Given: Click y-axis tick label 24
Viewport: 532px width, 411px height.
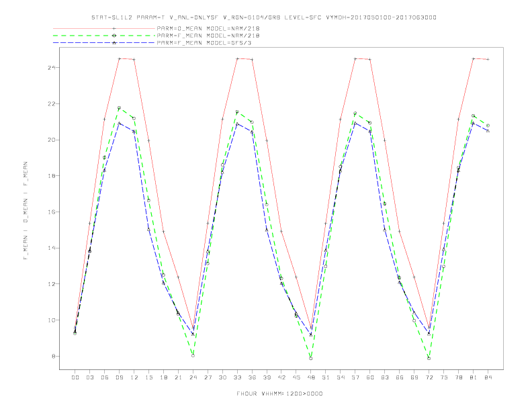Looking at the screenshot, I should pos(52,67).
